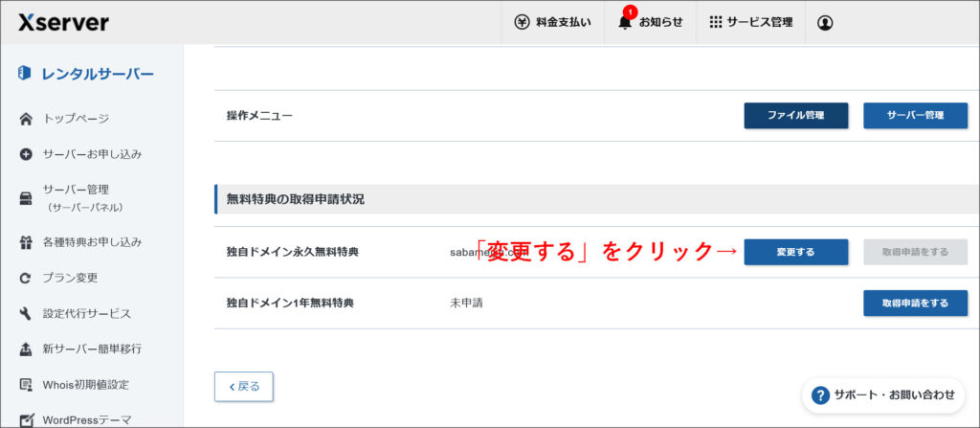
Task: Click 取得申請をする for 1年無料特典
Action: click(x=915, y=303)
